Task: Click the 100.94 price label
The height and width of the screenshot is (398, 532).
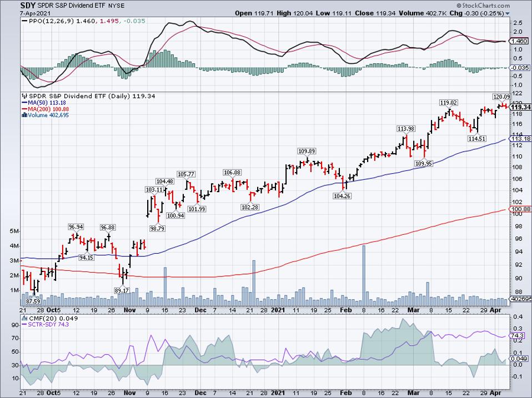Action: coord(175,215)
